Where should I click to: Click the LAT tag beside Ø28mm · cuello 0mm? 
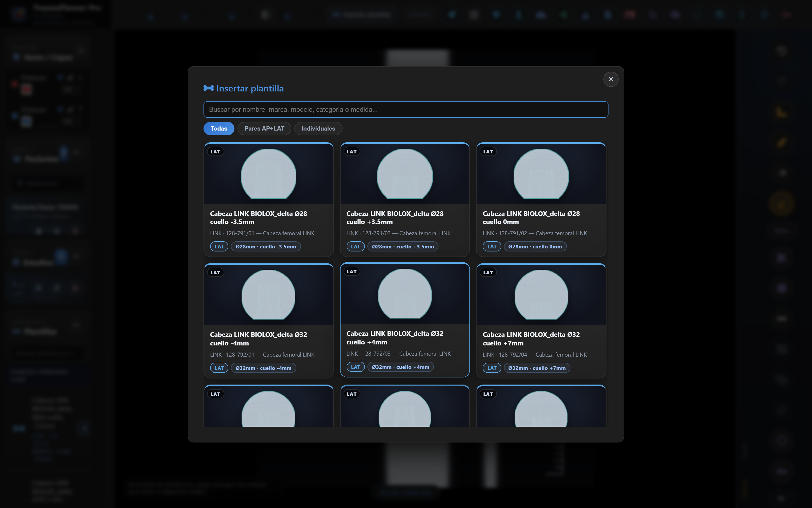point(492,247)
